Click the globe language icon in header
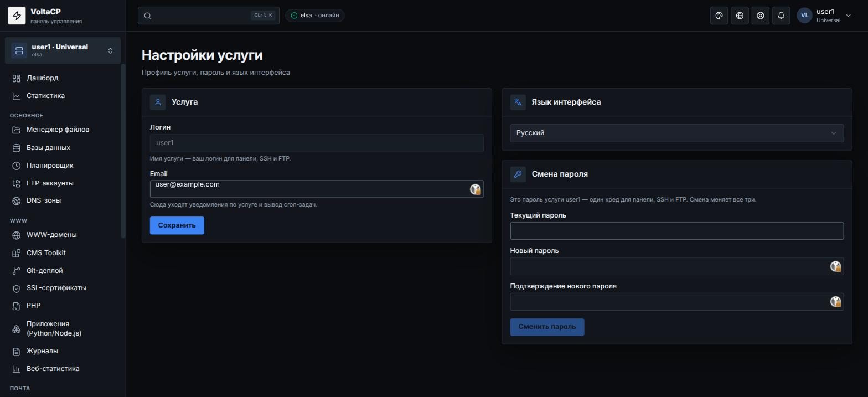This screenshot has width=868, height=397. [740, 16]
